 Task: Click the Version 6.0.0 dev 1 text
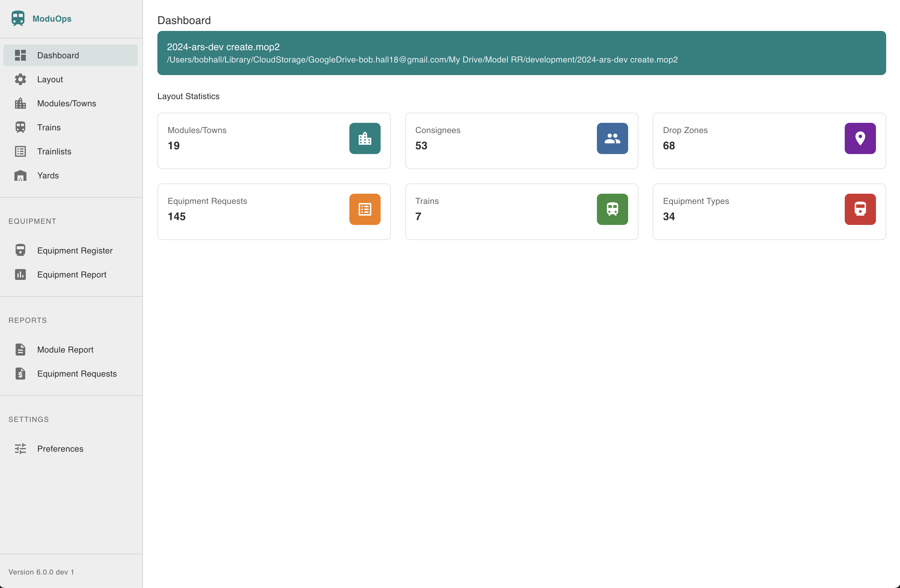[41, 572]
